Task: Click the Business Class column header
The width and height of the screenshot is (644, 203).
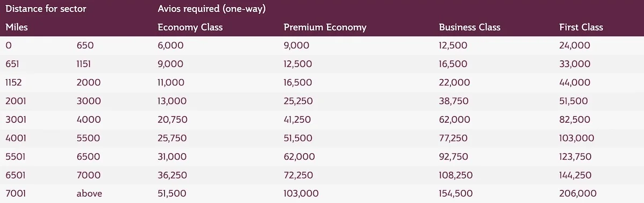Action: click(470, 27)
